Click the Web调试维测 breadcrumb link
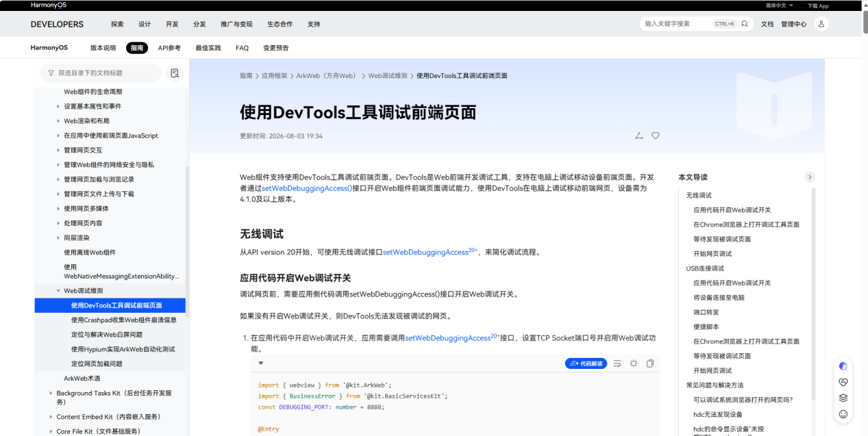This screenshot has width=868, height=436. 388,76
